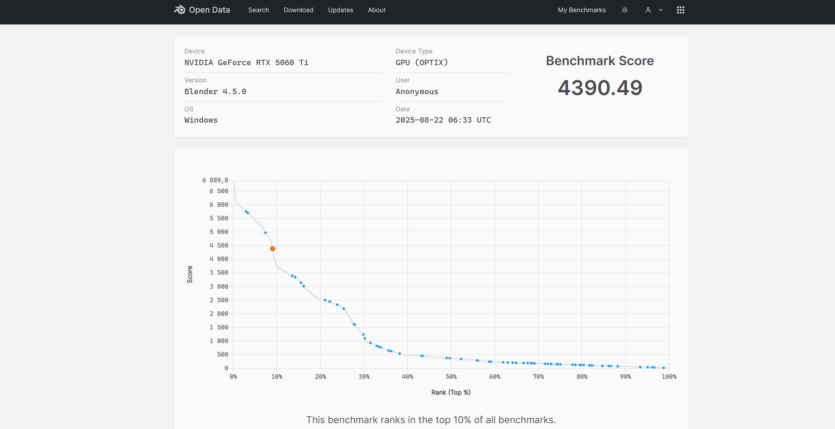
Task: Click the 50% tick label on the x-axis
Action: (451, 376)
